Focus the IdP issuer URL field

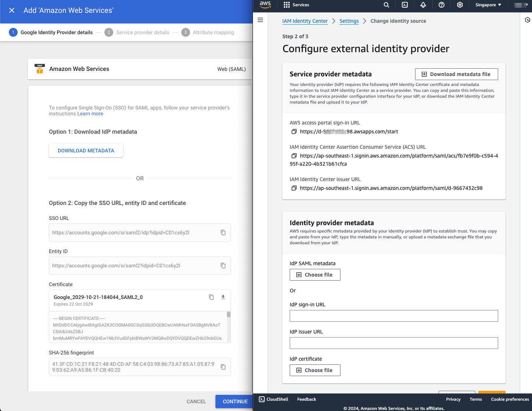point(394,343)
